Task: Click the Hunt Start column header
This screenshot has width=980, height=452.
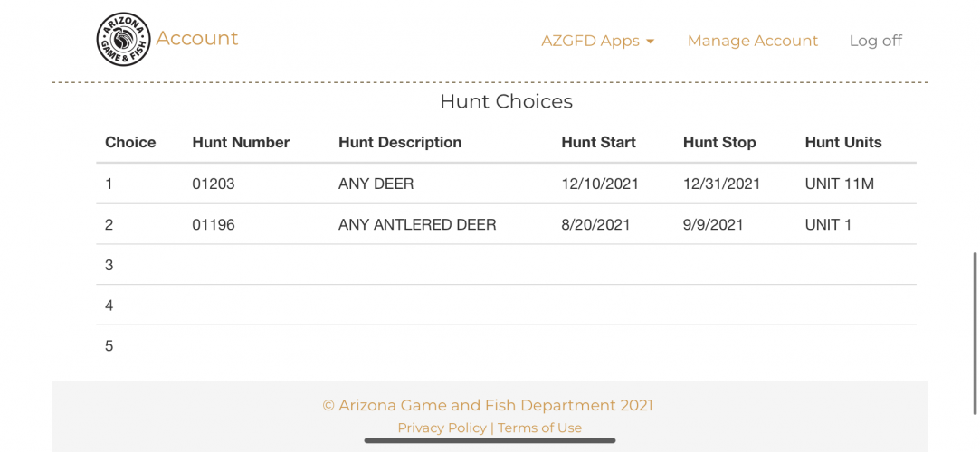Action: click(599, 142)
